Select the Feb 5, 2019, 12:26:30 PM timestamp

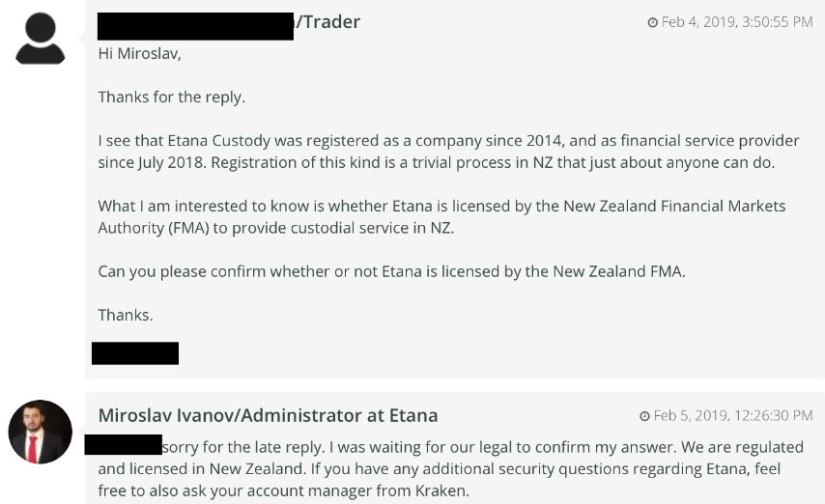pos(732,416)
